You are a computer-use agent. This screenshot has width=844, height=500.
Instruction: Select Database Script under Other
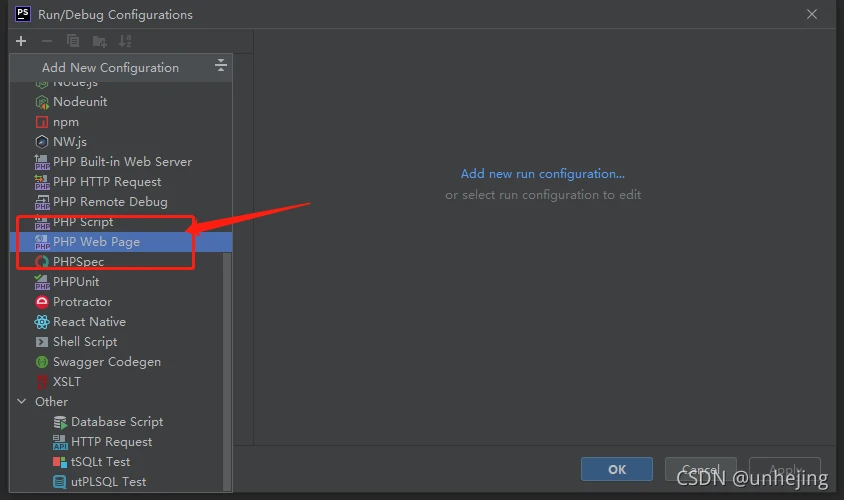[x=117, y=422]
